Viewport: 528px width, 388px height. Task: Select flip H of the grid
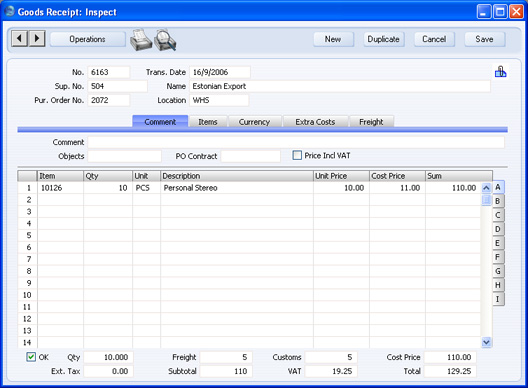tap(498, 285)
